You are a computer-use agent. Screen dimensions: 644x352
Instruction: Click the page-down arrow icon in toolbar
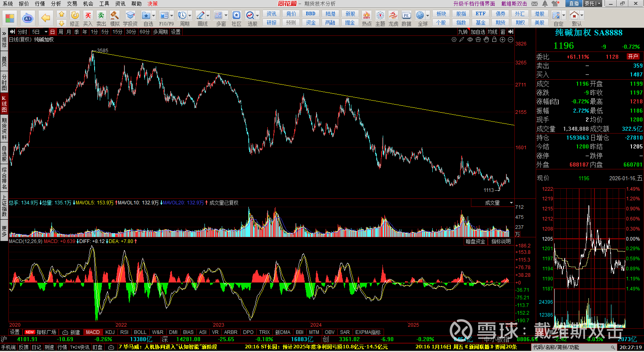(62, 23)
